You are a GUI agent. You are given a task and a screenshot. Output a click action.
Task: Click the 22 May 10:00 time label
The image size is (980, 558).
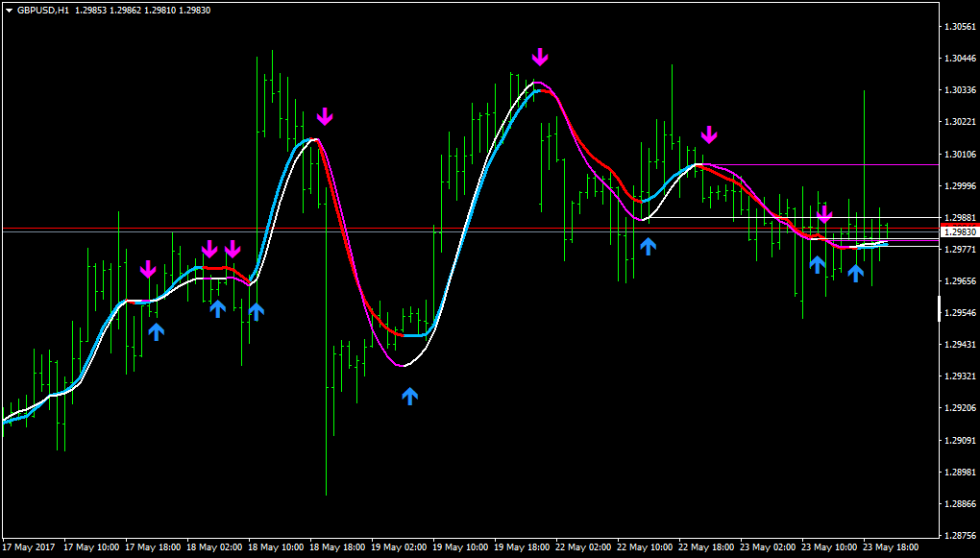[645, 546]
